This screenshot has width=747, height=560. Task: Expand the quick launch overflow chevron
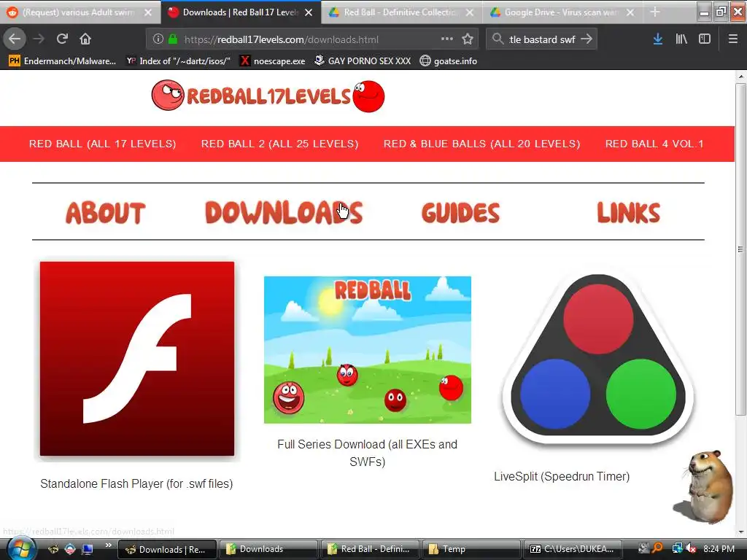point(108,545)
